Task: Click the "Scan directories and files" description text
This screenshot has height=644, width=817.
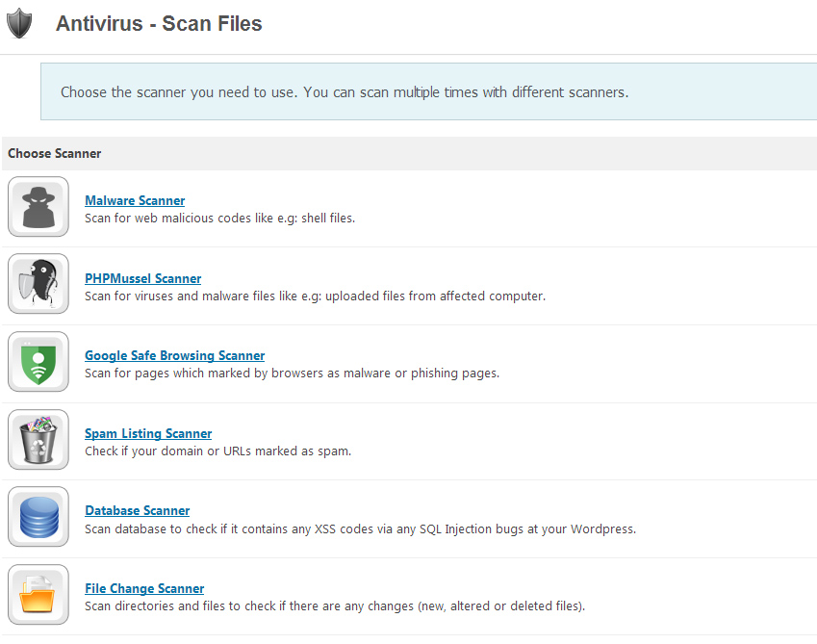Action: (x=334, y=606)
